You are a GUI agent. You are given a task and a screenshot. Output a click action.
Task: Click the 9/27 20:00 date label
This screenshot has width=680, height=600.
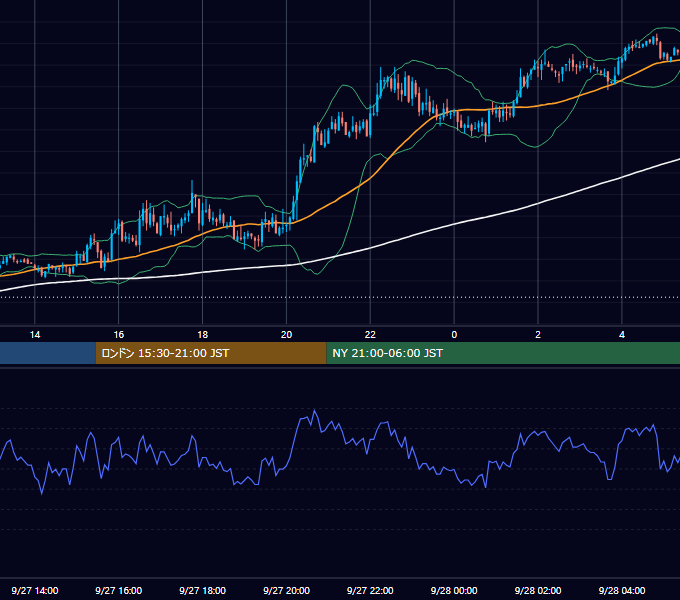point(286,590)
